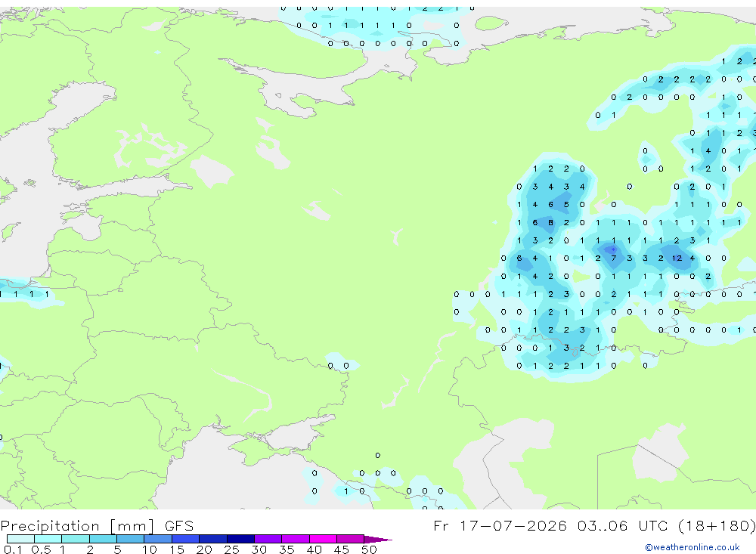Click the '45' legend scale label
The image size is (756, 554).
pos(342,549)
